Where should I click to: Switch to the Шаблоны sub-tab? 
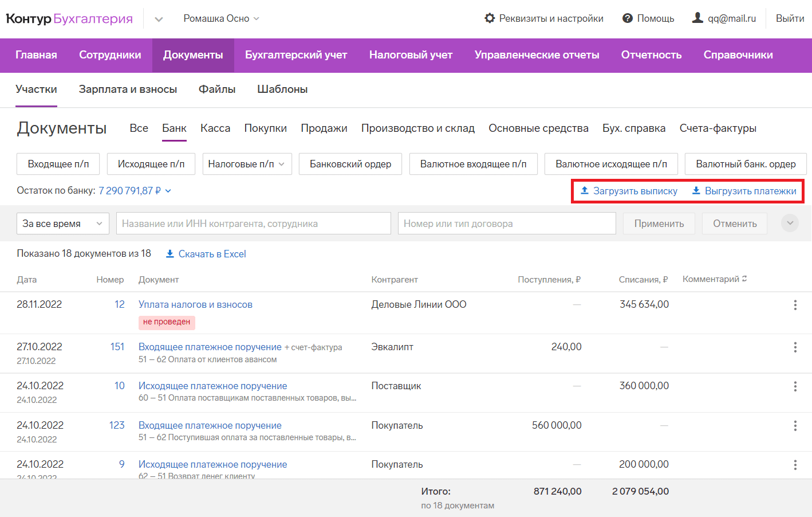click(282, 89)
